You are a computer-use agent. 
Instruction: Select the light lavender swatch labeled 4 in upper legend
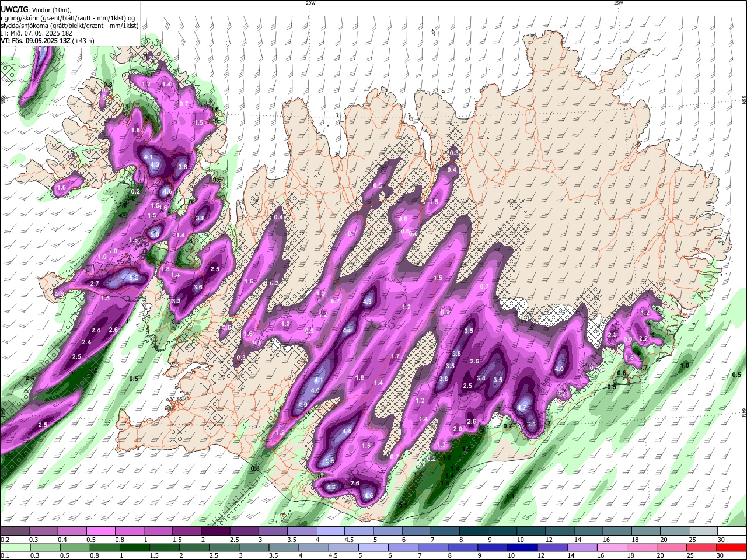(330, 531)
